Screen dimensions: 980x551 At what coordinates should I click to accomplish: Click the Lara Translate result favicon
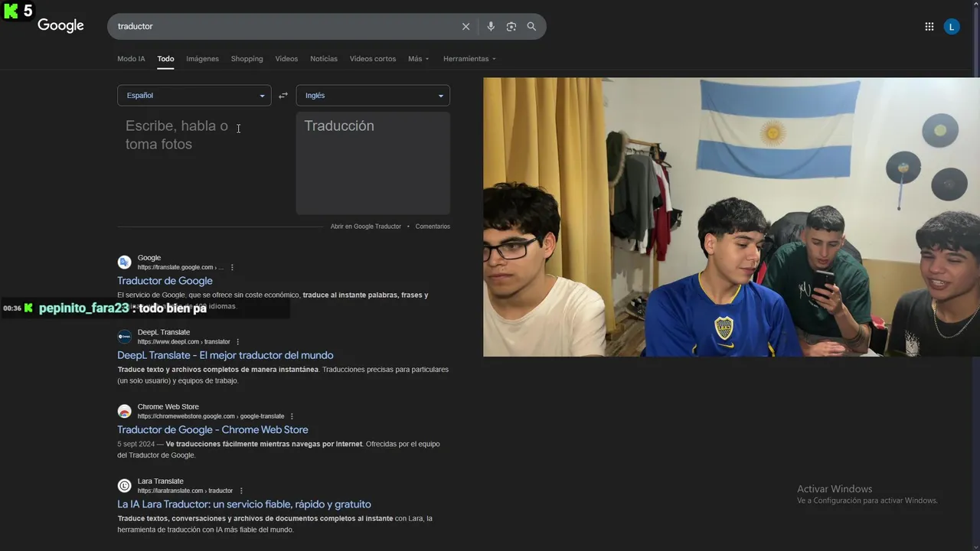pyautogui.click(x=124, y=486)
